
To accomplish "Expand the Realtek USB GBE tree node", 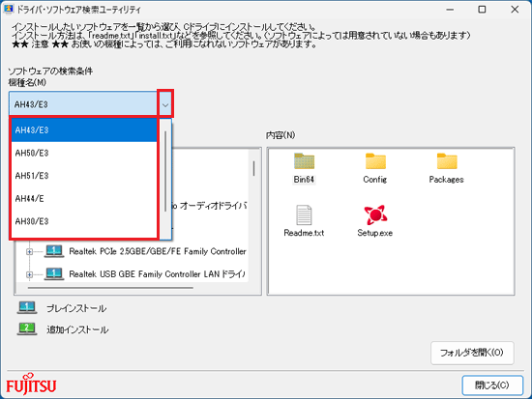I will click(x=30, y=274).
